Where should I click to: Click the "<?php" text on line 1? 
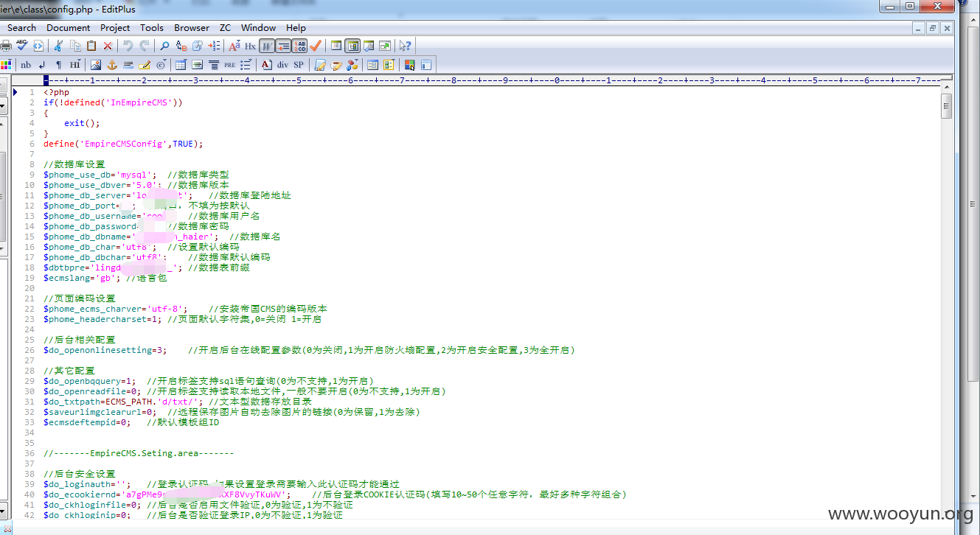click(56, 92)
